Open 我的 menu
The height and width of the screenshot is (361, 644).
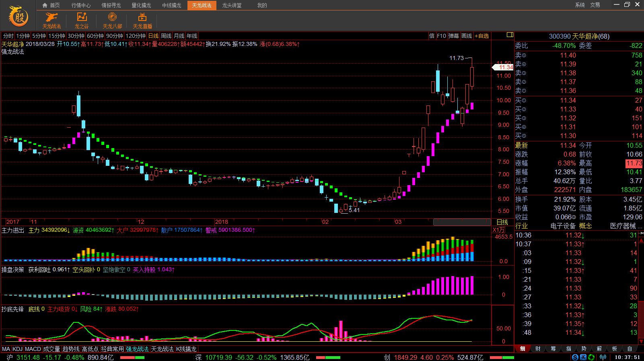pyautogui.click(x=262, y=5)
